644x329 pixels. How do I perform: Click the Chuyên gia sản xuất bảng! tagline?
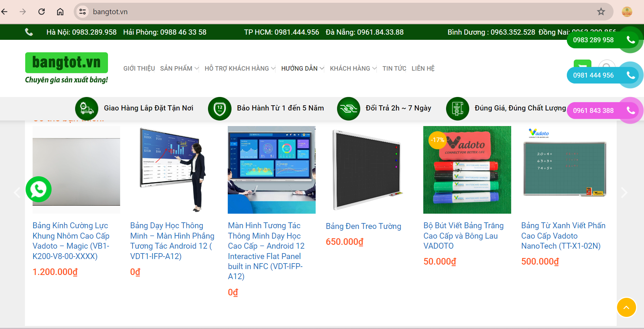tap(66, 80)
